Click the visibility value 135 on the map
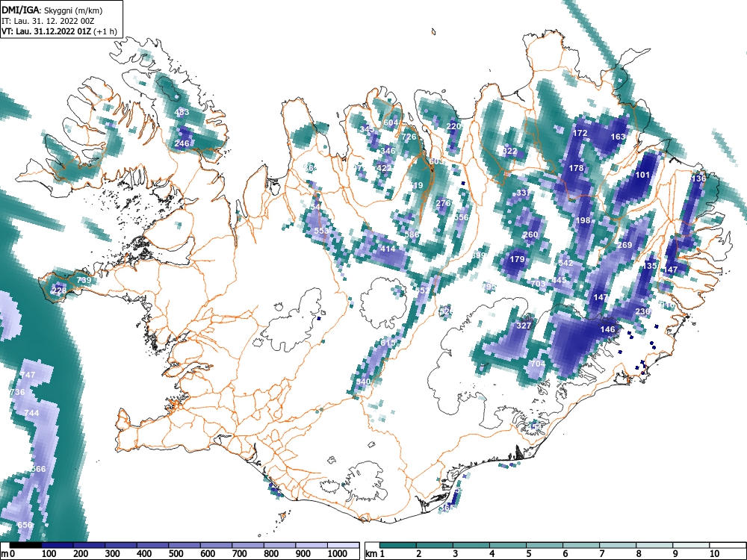Screen dimensions: 747x560 (650, 266)
